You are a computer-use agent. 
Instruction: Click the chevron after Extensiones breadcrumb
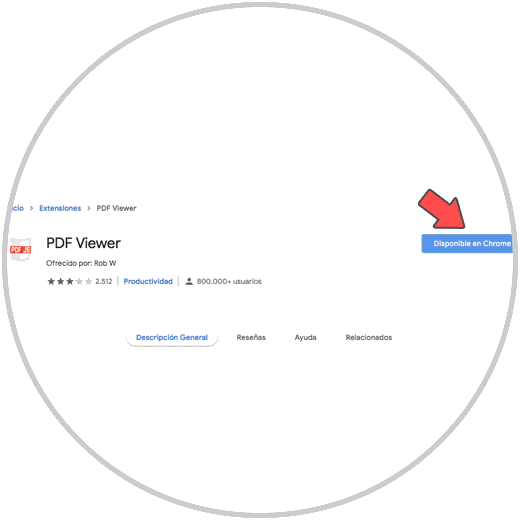[x=89, y=208]
